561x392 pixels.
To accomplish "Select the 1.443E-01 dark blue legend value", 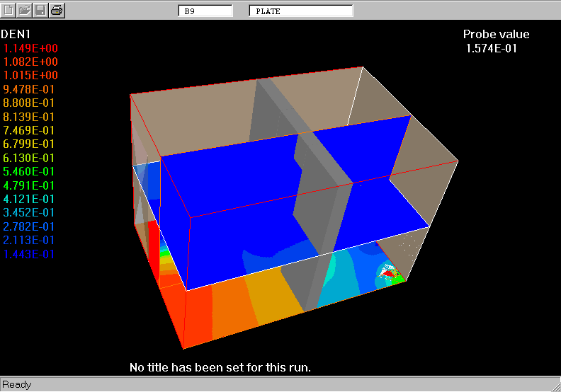I will point(30,254).
